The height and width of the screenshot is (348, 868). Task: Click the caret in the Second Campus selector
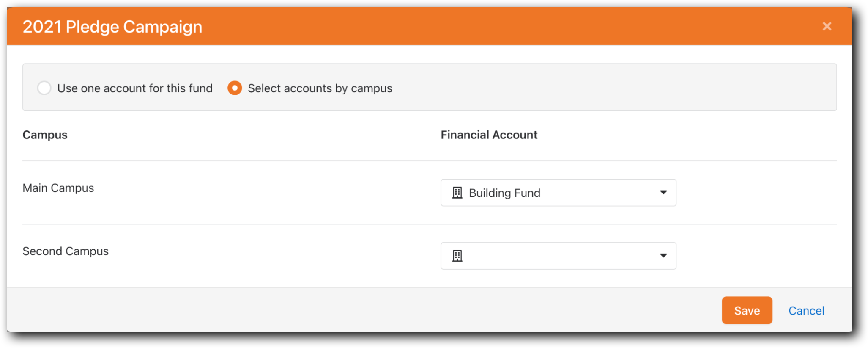pos(663,256)
